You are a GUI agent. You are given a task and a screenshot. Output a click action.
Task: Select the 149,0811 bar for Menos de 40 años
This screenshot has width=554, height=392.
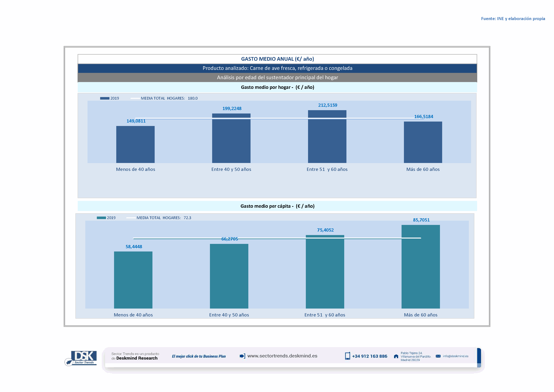coord(135,144)
